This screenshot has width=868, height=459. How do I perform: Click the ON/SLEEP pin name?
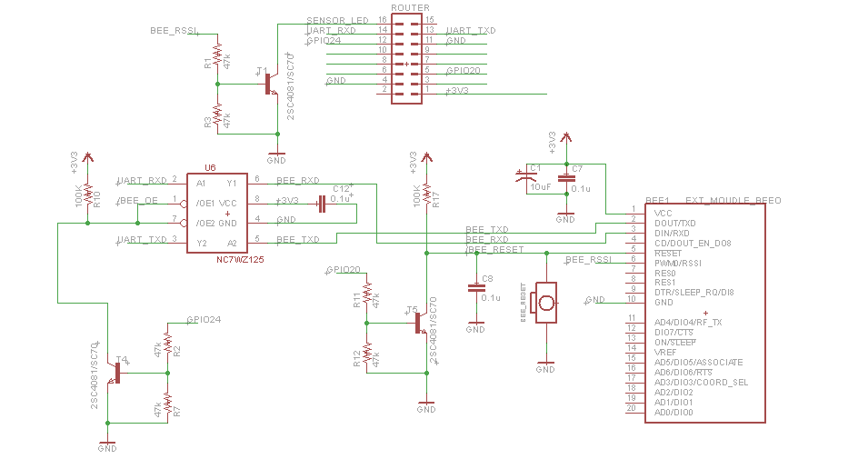(674, 342)
